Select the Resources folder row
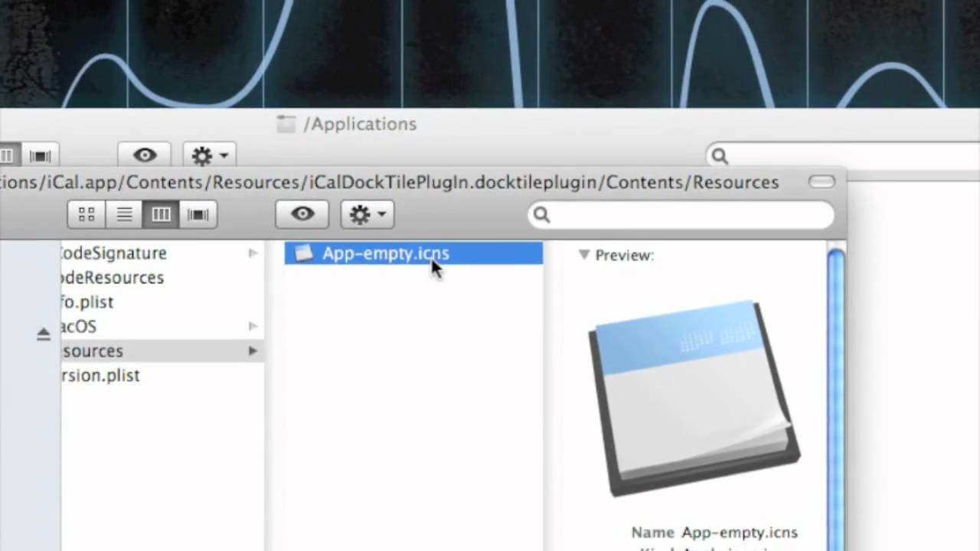Screen dimensions: 980x551 click(162, 350)
